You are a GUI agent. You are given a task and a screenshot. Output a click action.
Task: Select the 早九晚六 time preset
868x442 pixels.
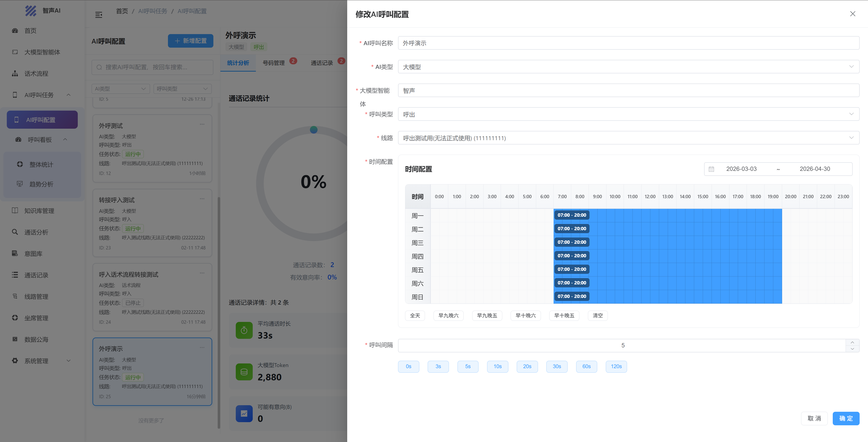coord(448,315)
